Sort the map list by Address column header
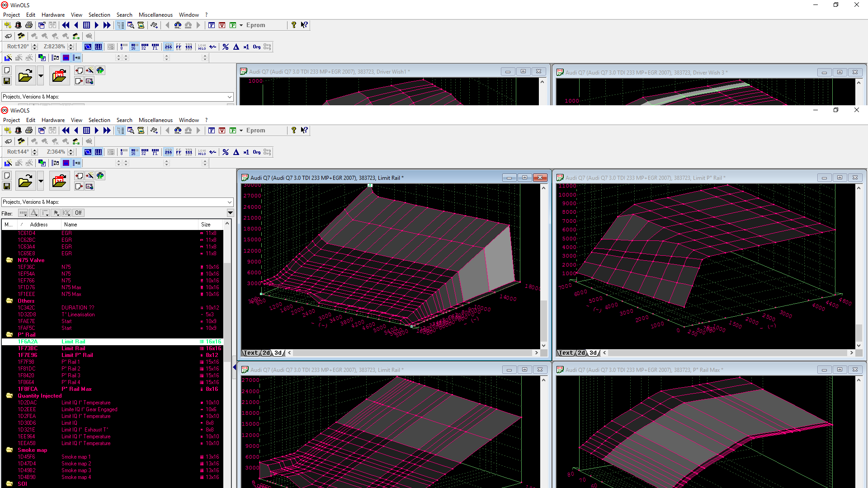The width and height of the screenshot is (868, 488). pyautogui.click(x=39, y=225)
